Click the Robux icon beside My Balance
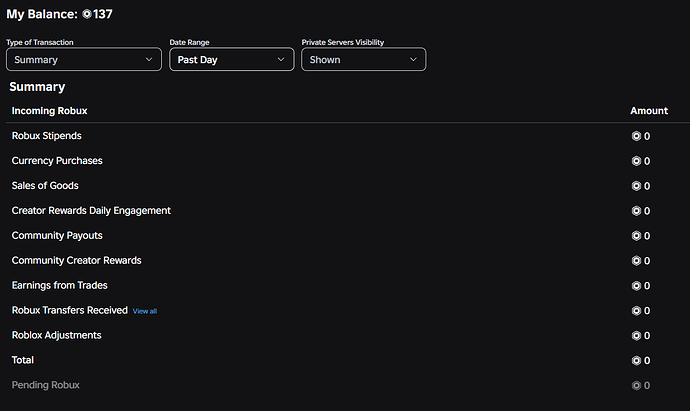690x411 pixels. 87,14
